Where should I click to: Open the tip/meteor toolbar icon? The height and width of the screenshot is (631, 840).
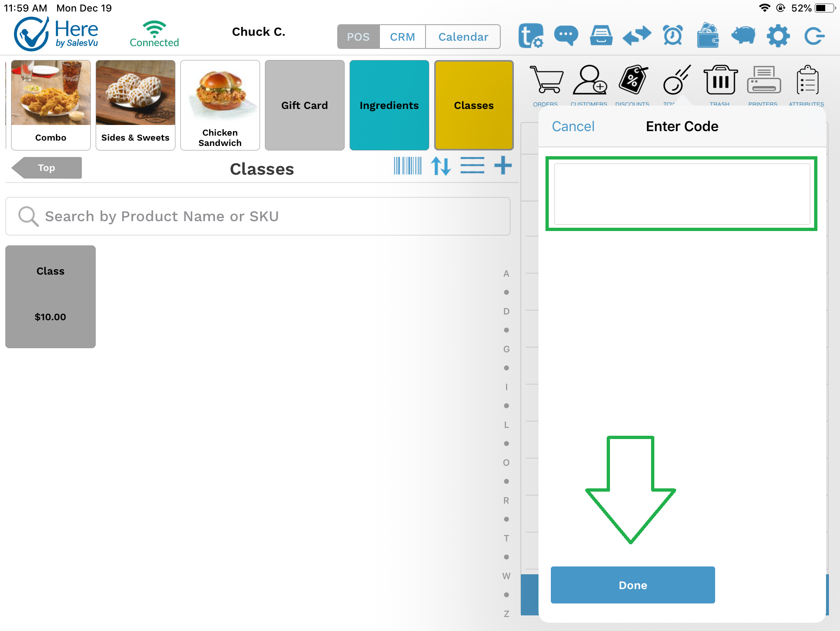[x=677, y=80]
